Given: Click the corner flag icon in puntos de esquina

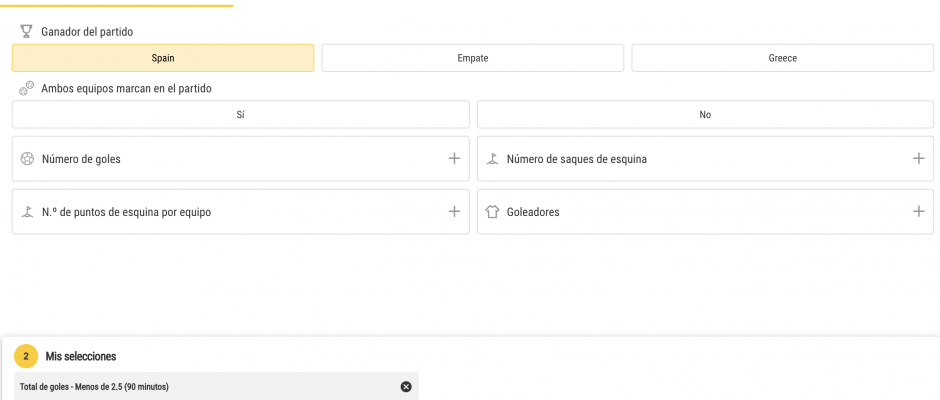Looking at the screenshot, I should pos(27,212).
